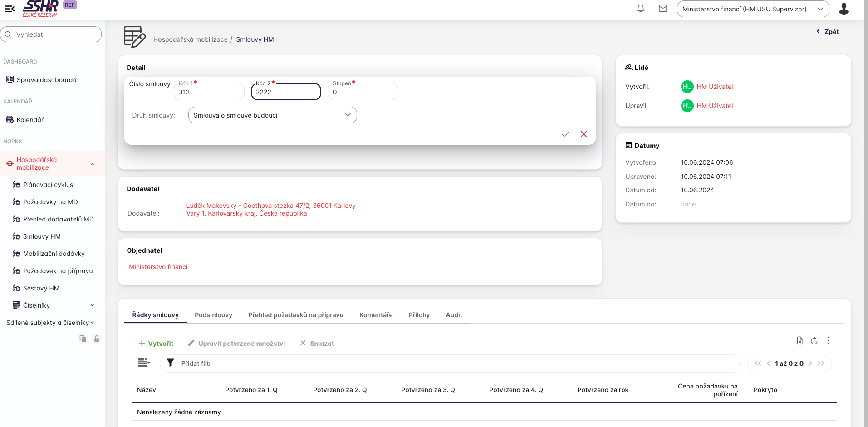
Task: Open the Druh smlouvy dropdown
Action: (x=272, y=115)
